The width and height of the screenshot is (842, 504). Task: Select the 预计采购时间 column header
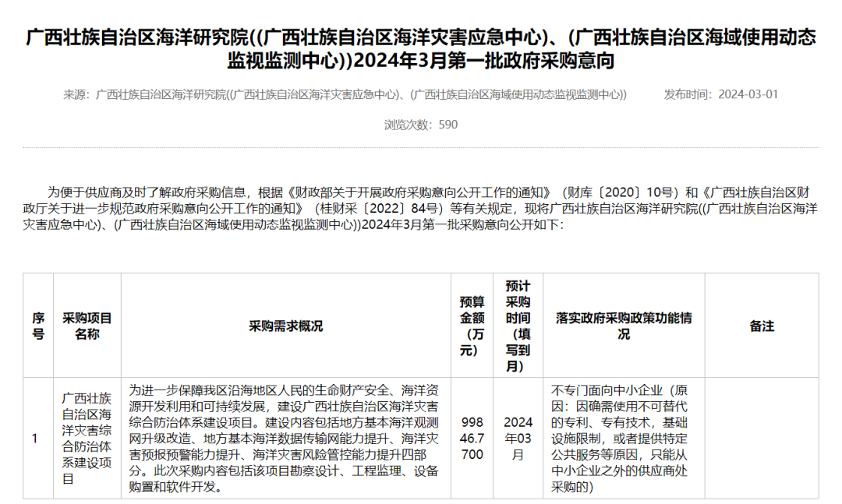pyautogui.click(x=518, y=326)
